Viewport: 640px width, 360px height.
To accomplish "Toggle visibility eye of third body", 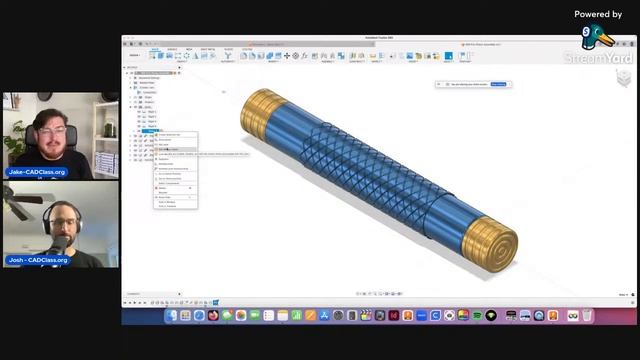I will pos(139,122).
